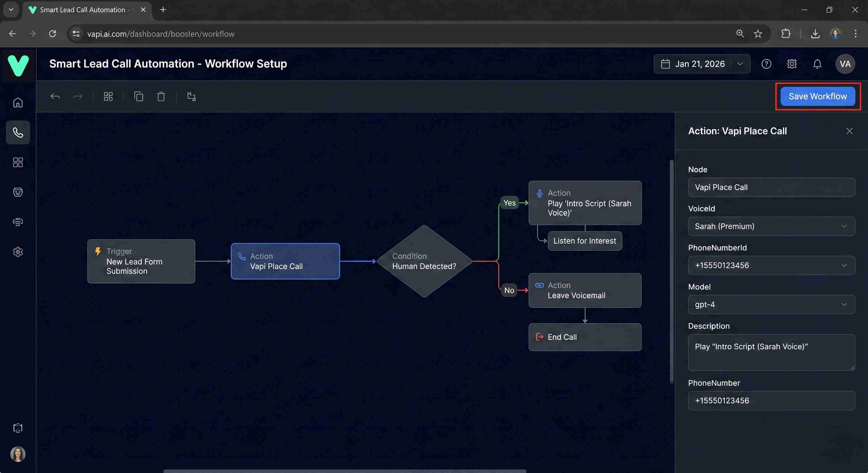Open the printer-like tools sidebar icon

(x=18, y=222)
